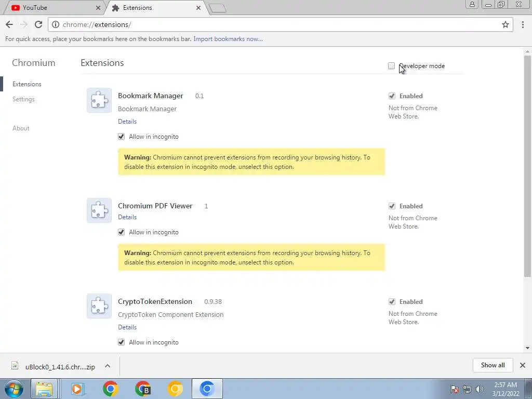This screenshot has width=532, height=399.
Task: Click the site info icon in address bar
Action: 56,24
